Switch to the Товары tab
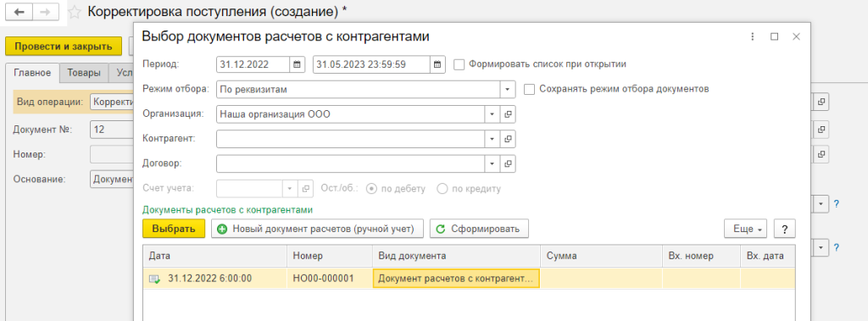Image resolution: width=868 pixels, height=321 pixels. click(x=84, y=73)
